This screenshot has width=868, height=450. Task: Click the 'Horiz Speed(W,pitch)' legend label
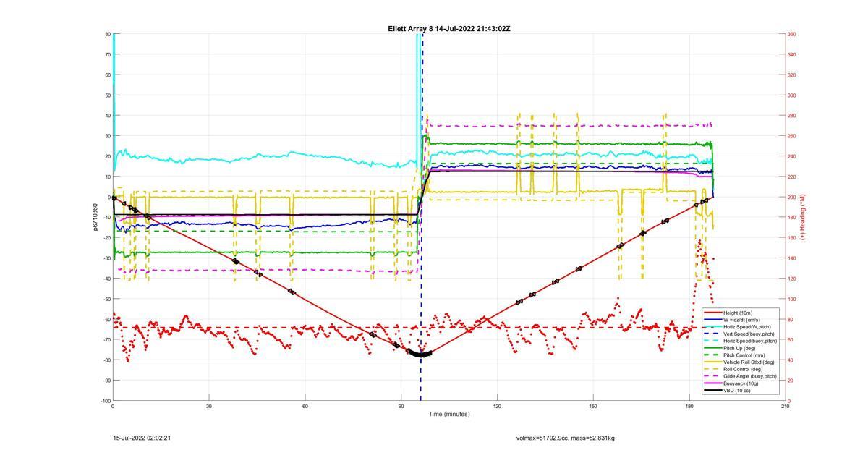[747, 326]
